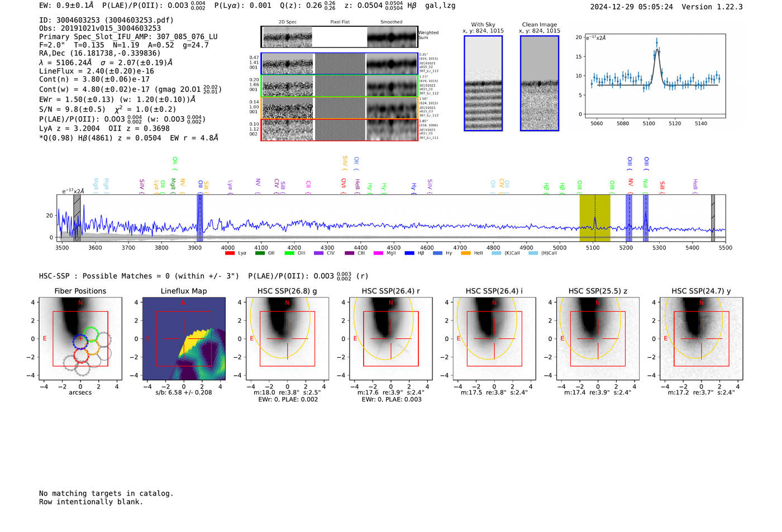Select 'No matching targets in catalog.' text
Viewport: 782px width, 532px height.
pos(106,493)
